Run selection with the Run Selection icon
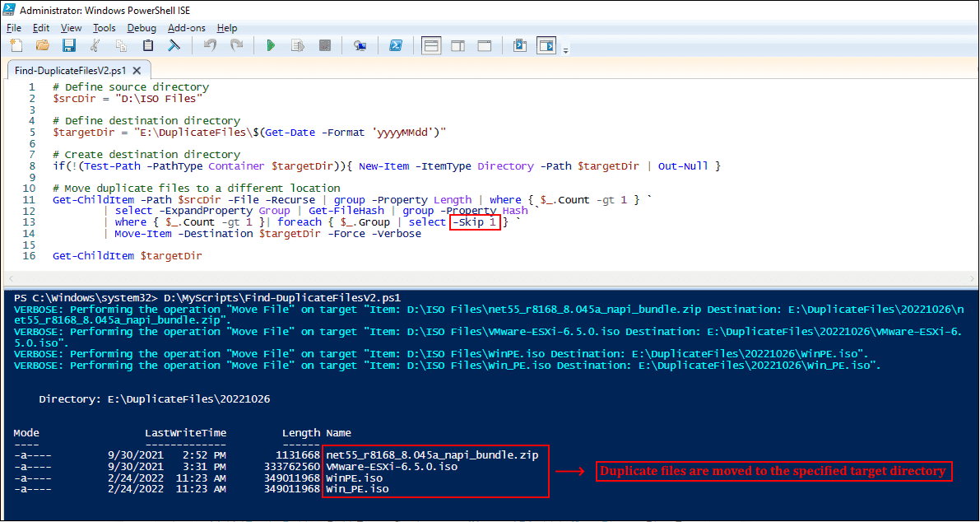Viewport: 980px width, 522px height. 298,45
